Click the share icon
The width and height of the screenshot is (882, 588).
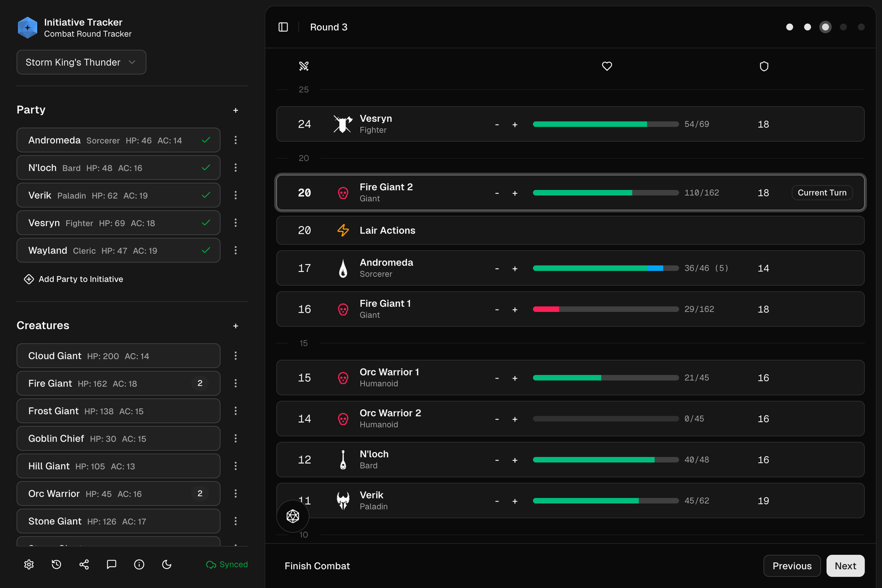[84, 565]
